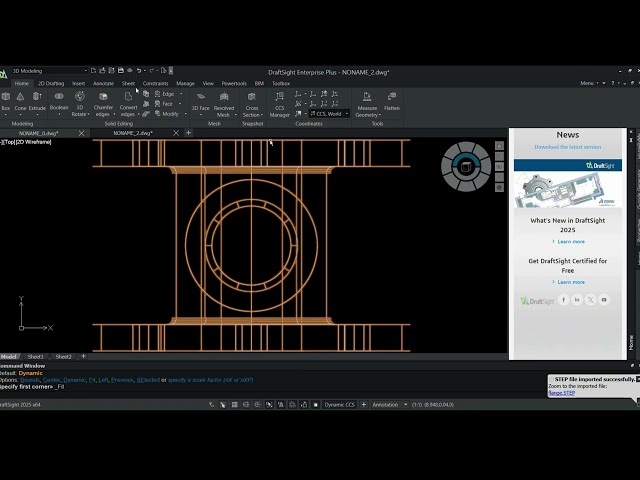Activate the Flatten tool
The width and height of the screenshot is (640, 480).
[392, 101]
